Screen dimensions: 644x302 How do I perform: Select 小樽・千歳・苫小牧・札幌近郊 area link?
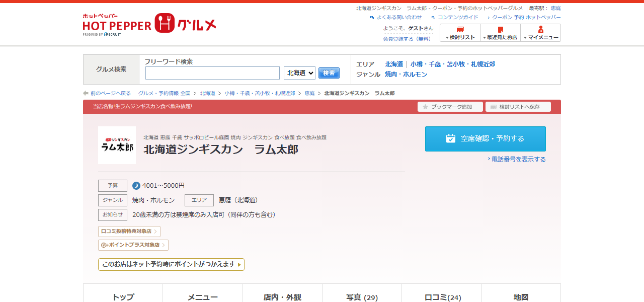pyautogui.click(x=452, y=64)
